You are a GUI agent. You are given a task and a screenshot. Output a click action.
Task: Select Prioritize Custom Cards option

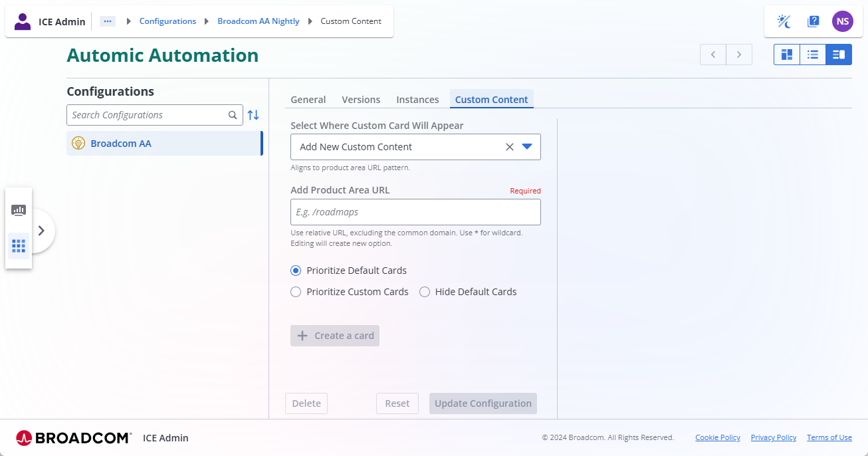[350, 292]
